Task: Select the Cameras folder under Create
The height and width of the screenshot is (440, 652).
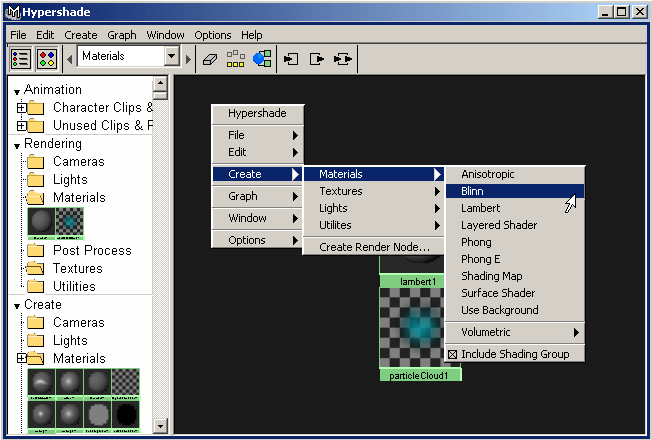Action: coord(66,322)
